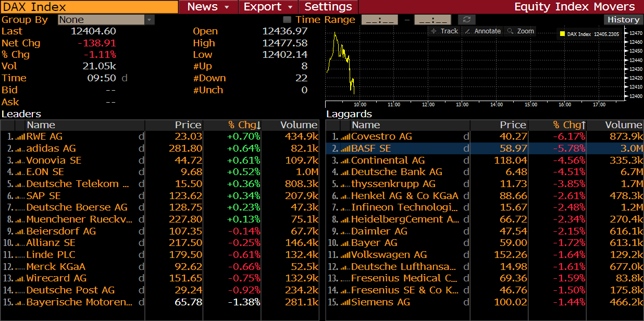Screen dimensions: 644x321
Task: Click the bars icon beside Volkswagen AG
Action: (x=345, y=255)
